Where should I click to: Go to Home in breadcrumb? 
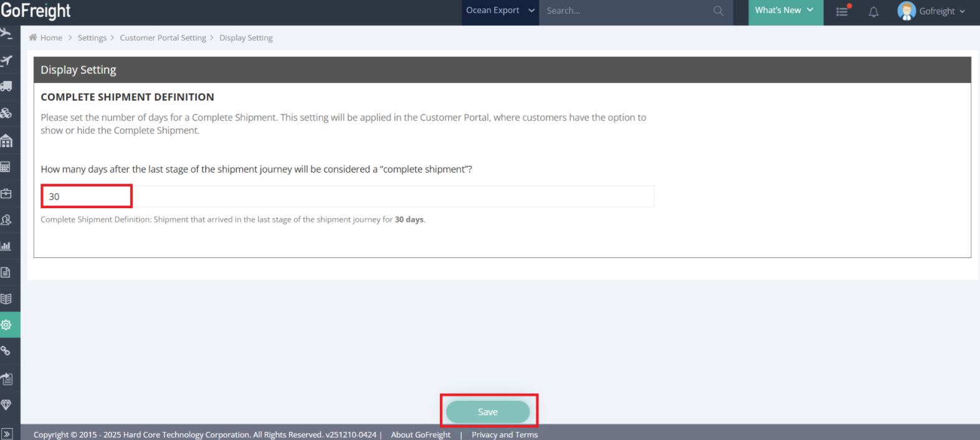(x=51, y=38)
